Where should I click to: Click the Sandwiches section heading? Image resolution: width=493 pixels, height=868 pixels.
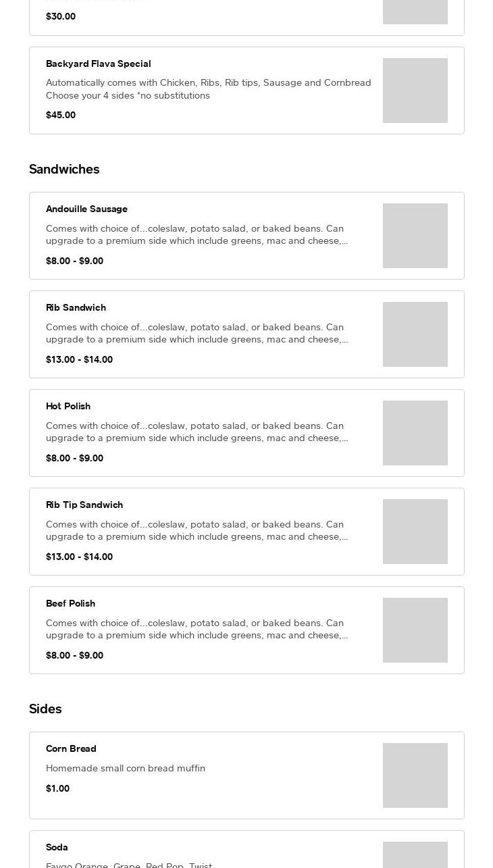click(64, 169)
